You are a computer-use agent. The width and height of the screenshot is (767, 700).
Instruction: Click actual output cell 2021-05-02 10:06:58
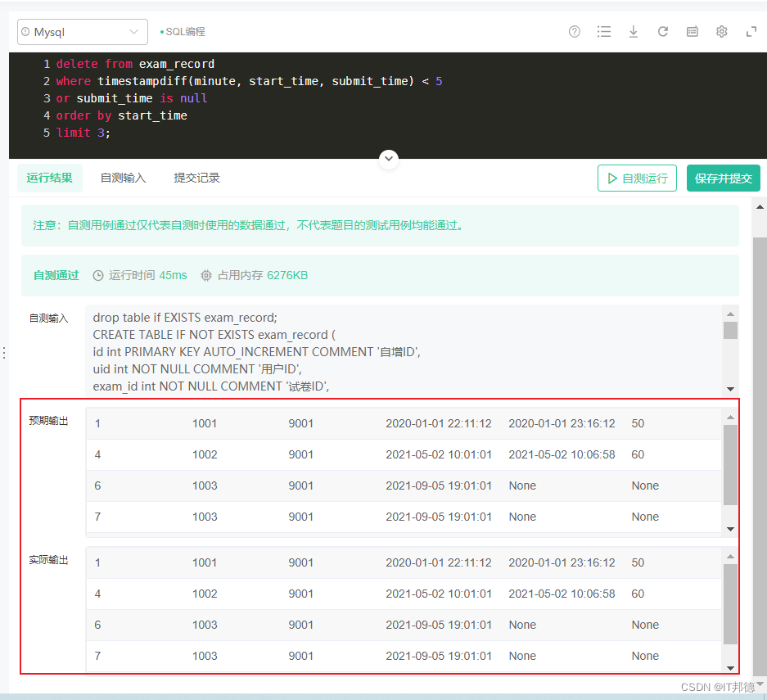(x=562, y=594)
